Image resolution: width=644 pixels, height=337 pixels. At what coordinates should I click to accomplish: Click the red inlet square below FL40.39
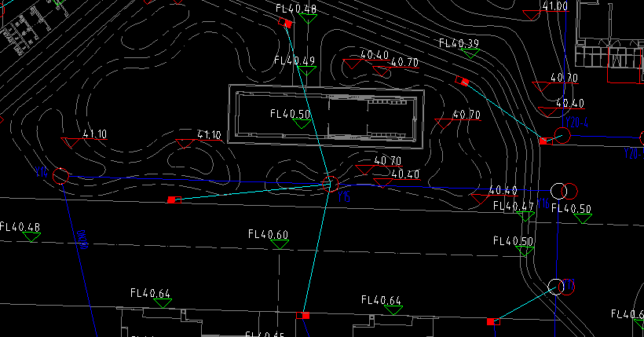(462, 81)
